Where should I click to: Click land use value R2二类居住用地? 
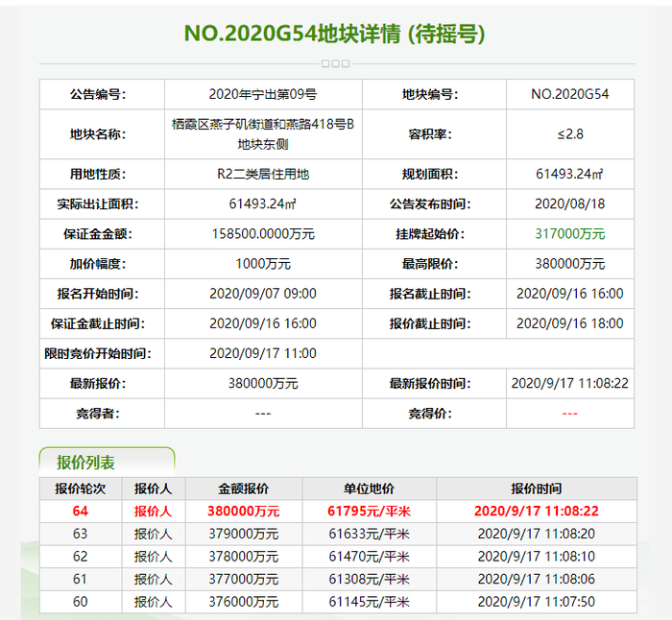[263, 174]
